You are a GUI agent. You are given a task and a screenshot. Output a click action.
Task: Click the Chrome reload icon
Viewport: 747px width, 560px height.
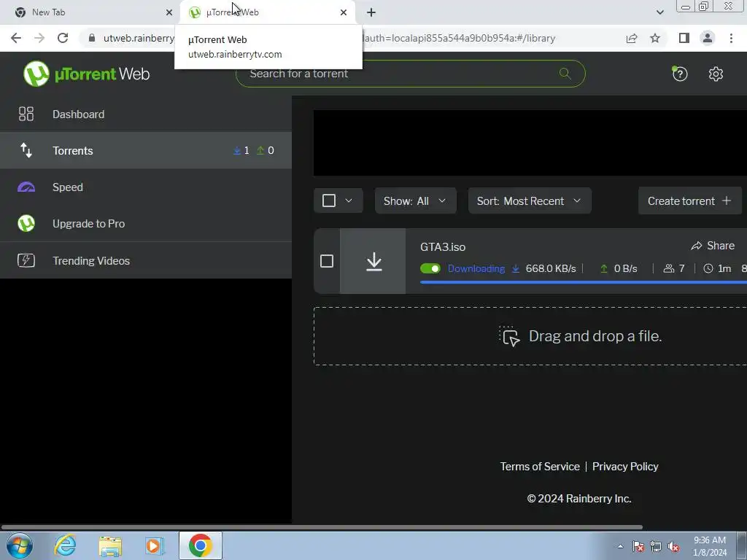[x=63, y=38]
